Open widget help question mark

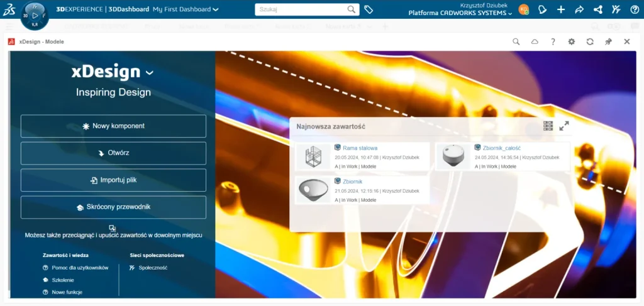coord(553,41)
